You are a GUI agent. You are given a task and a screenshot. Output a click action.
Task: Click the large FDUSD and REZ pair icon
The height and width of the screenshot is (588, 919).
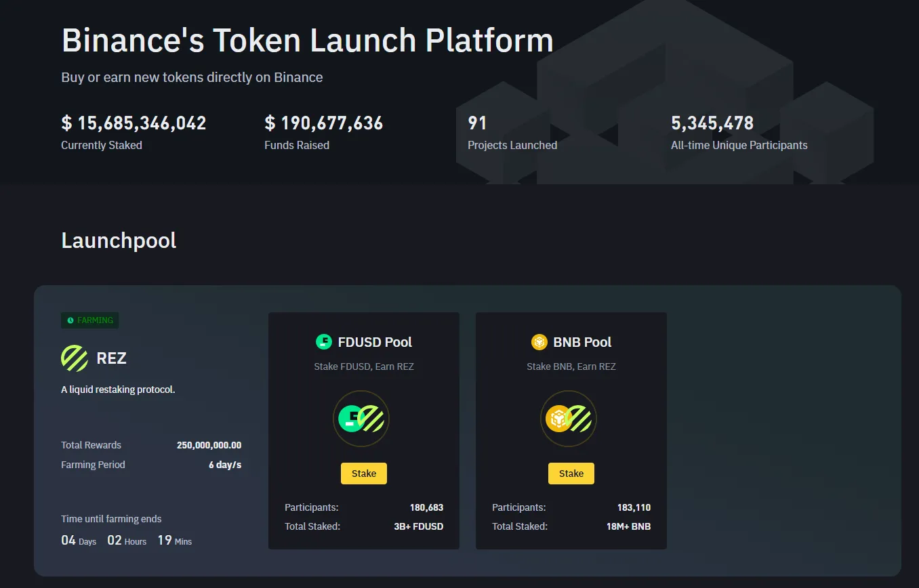(x=361, y=419)
